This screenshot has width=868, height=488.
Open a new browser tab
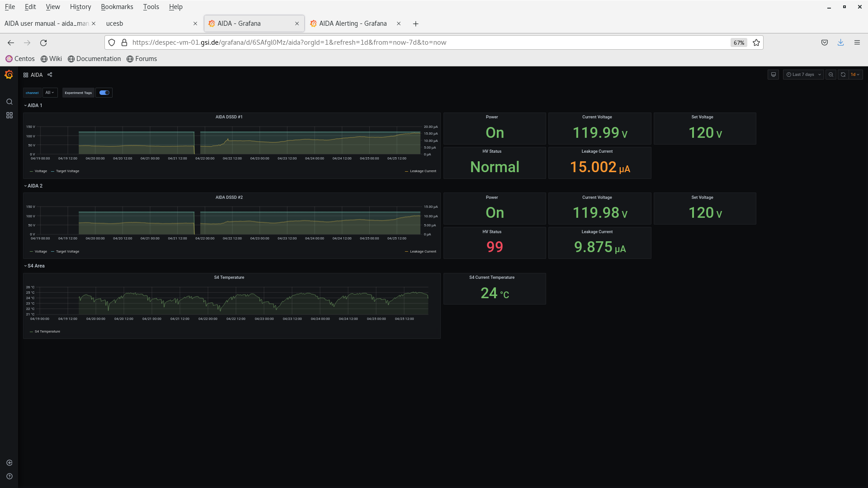point(416,23)
